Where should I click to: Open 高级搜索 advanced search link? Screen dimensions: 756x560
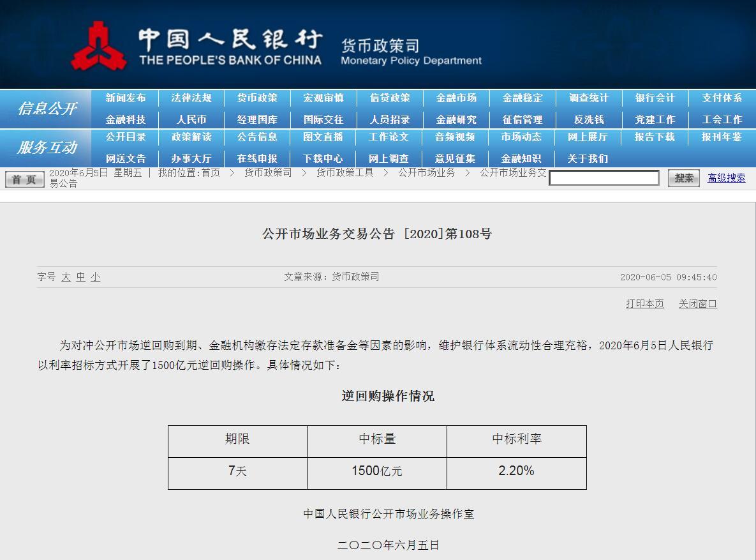tap(726, 178)
